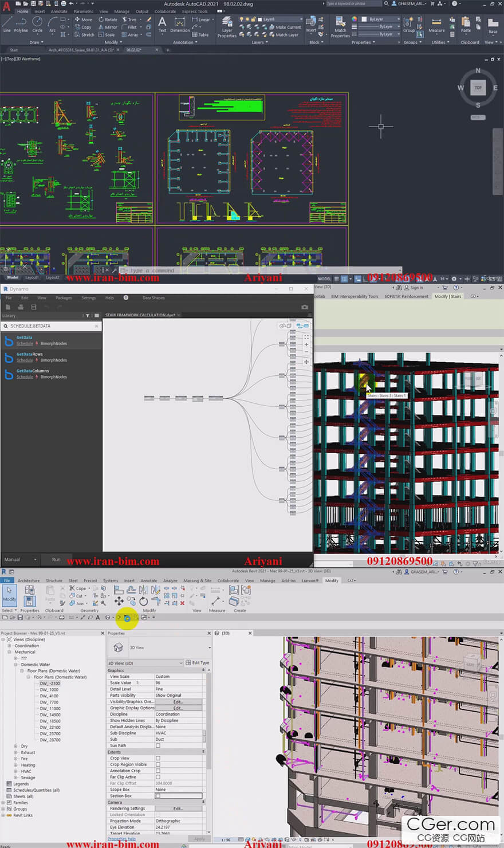Activate the Dimension tool in AutoCAD
Viewport: 504px width, 848px height.
(179, 25)
